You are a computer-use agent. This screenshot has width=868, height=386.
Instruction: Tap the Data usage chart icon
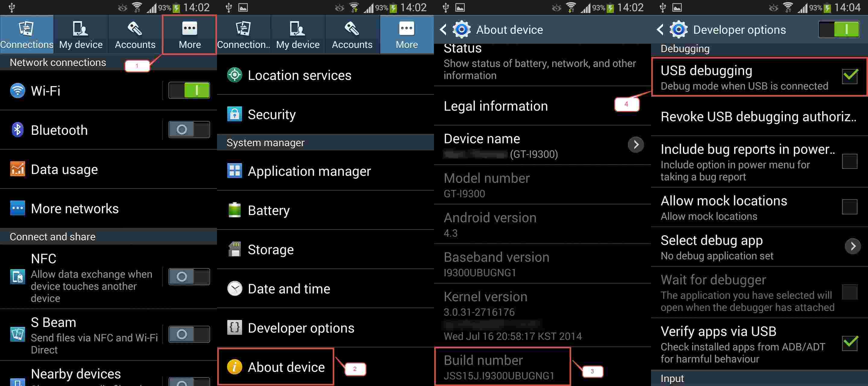(x=17, y=169)
